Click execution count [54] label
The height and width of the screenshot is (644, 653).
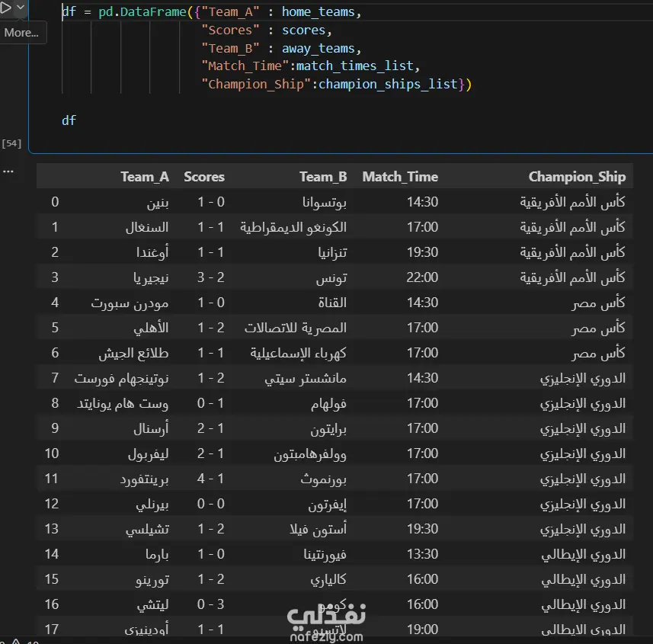tap(11, 143)
